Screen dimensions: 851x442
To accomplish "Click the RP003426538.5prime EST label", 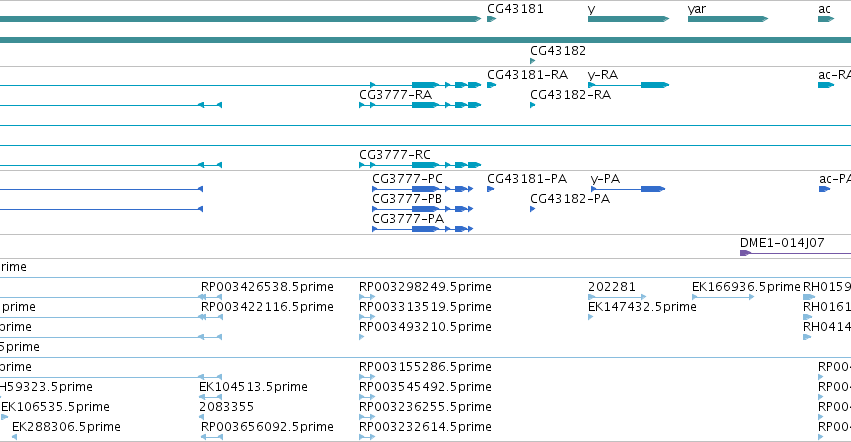I will tap(267, 287).
